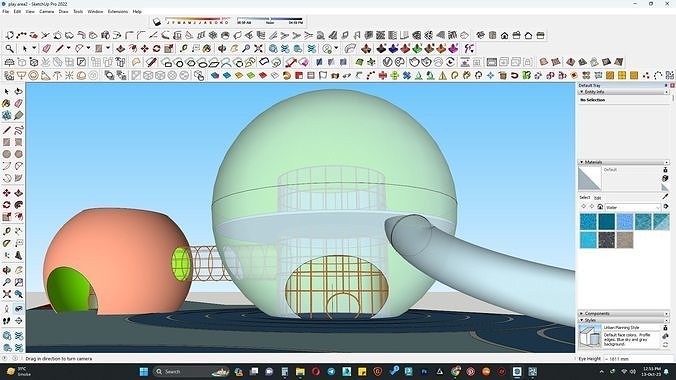Image resolution: width=676 pixels, height=380 pixels.
Task: Choose the Move tool
Action: click(6, 193)
